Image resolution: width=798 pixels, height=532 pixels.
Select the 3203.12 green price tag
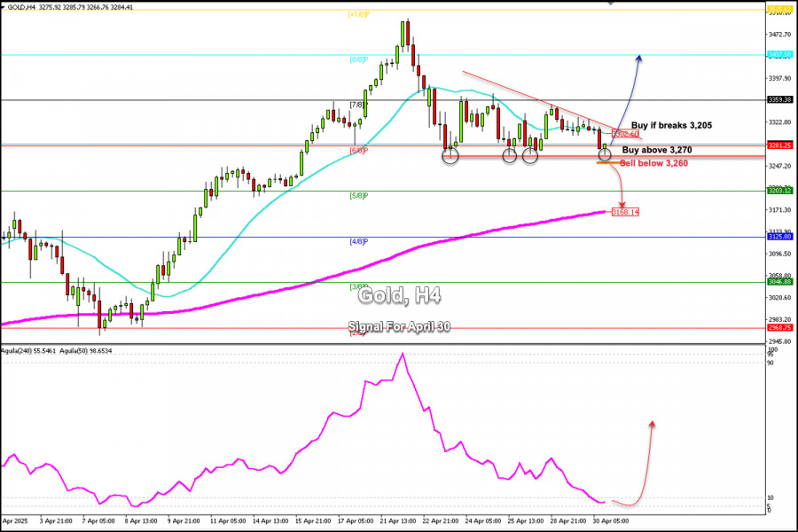pyautogui.click(x=779, y=191)
